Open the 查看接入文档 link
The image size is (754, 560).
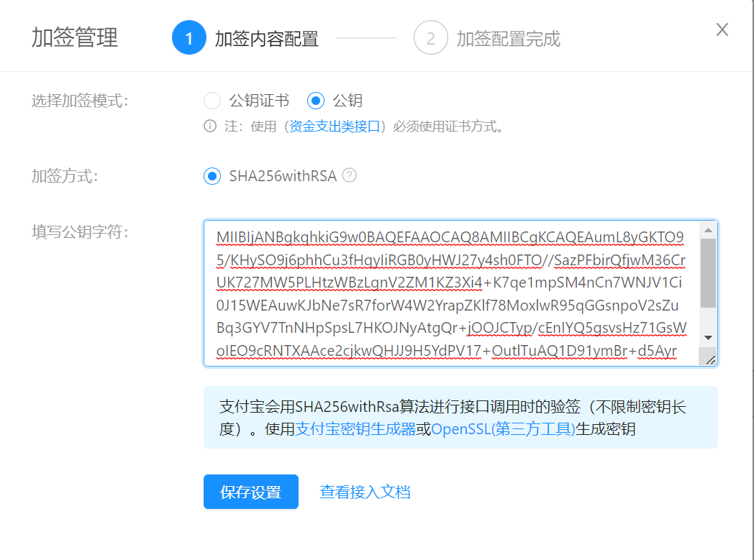(365, 492)
